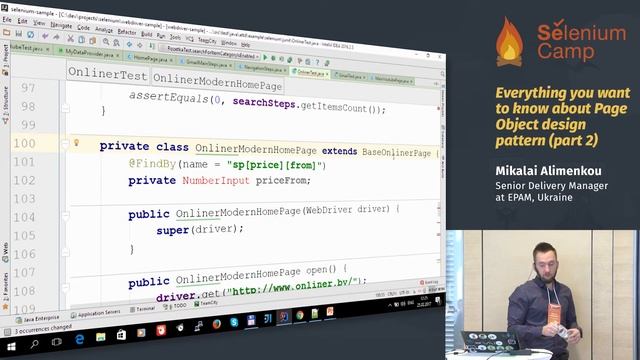
Task: Open the Java Enterprise tool window
Action: pyautogui.click(x=38, y=319)
